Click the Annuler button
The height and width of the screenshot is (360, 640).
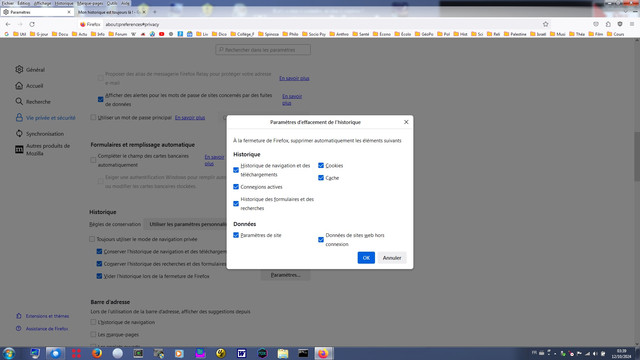tap(392, 258)
